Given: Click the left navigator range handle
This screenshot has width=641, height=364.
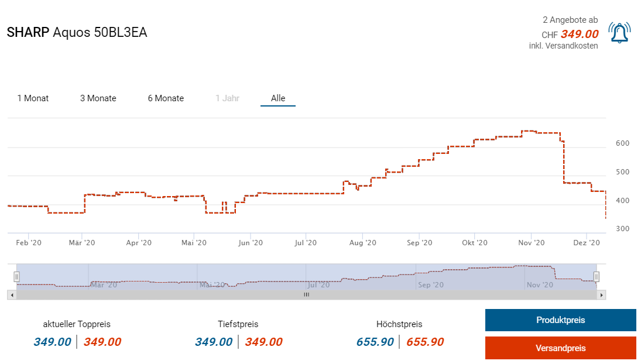Looking at the screenshot, I should point(16,276).
